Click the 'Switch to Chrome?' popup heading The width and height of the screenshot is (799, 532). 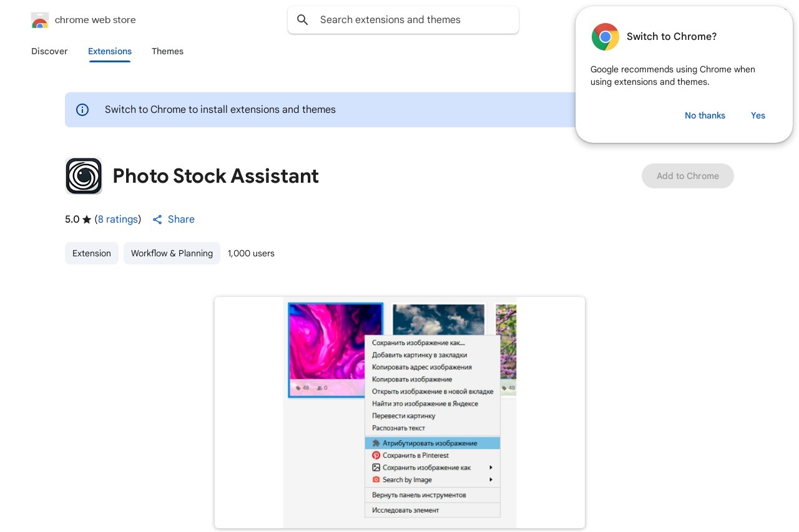click(x=672, y=37)
